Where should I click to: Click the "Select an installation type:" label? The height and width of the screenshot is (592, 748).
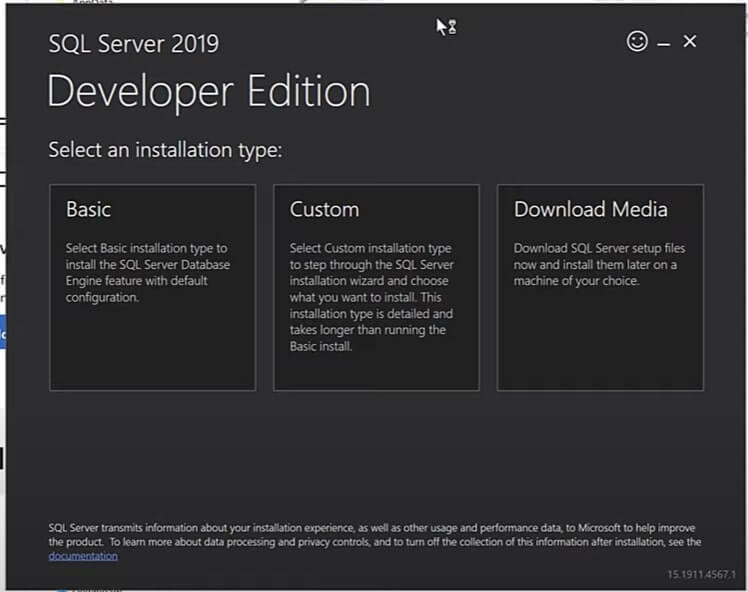[165, 151]
